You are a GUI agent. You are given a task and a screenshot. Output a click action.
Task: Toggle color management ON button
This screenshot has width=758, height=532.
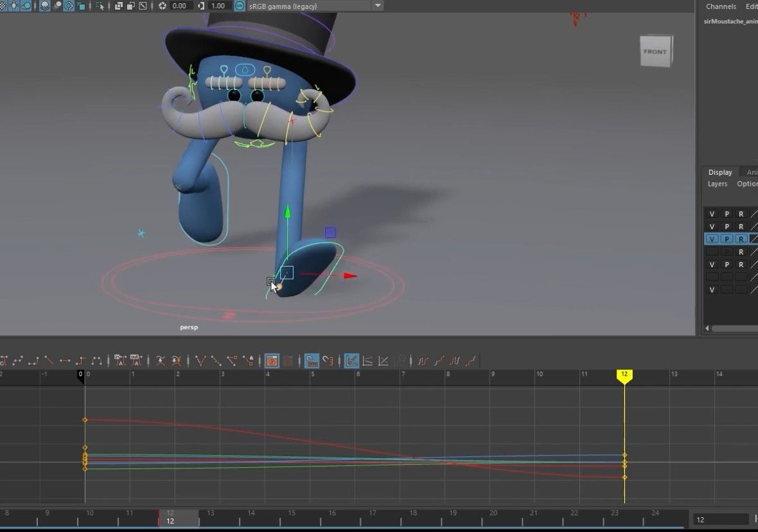point(240,6)
